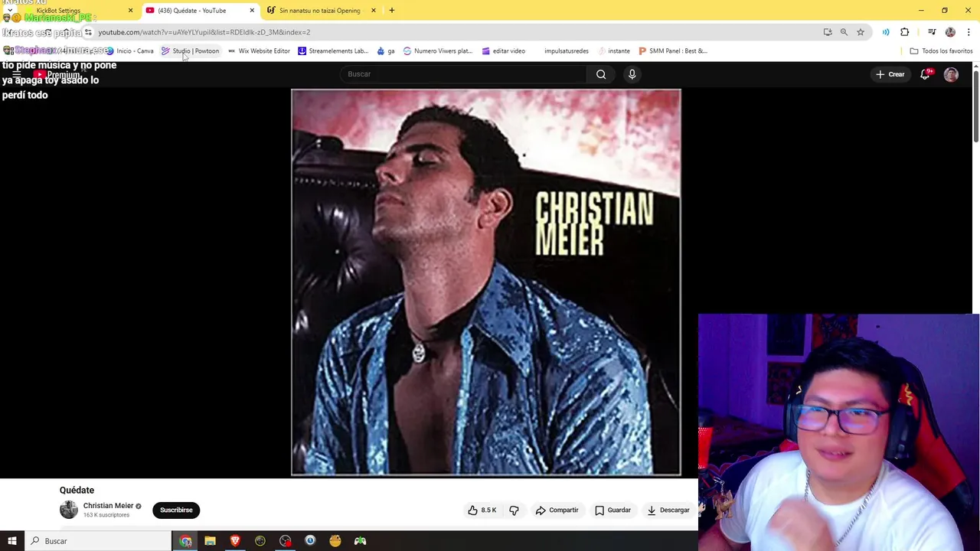
Task: Click the Chrome icon on the taskbar
Action: coord(185,541)
